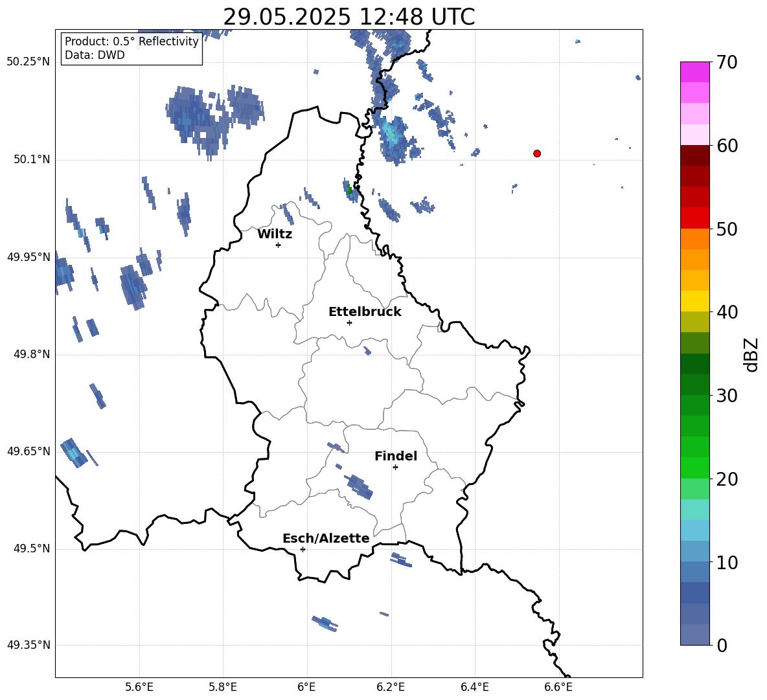Click the colorbar tick label 40

click(726, 312)
